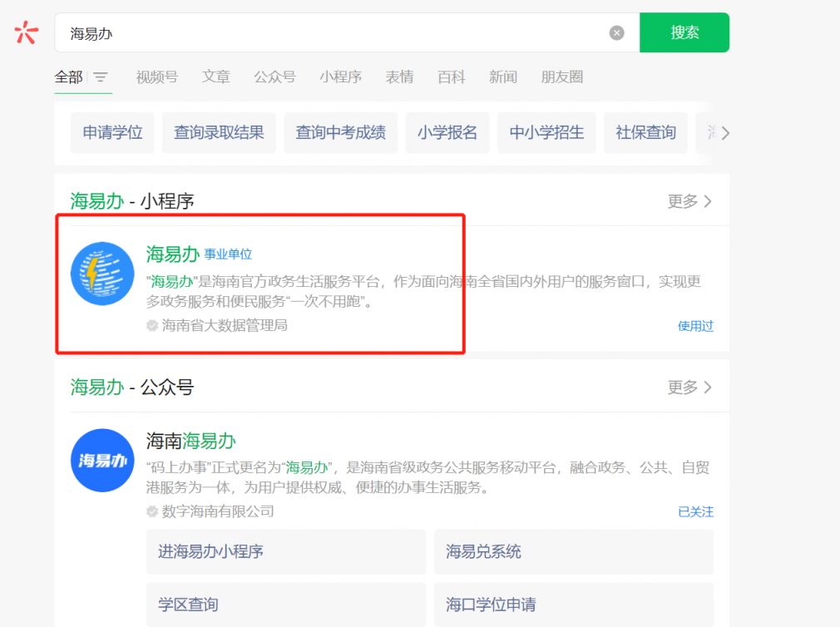Click the 事业单位 tag
Viewport: 840px width, 627px height.
click(x=228, y=254)
